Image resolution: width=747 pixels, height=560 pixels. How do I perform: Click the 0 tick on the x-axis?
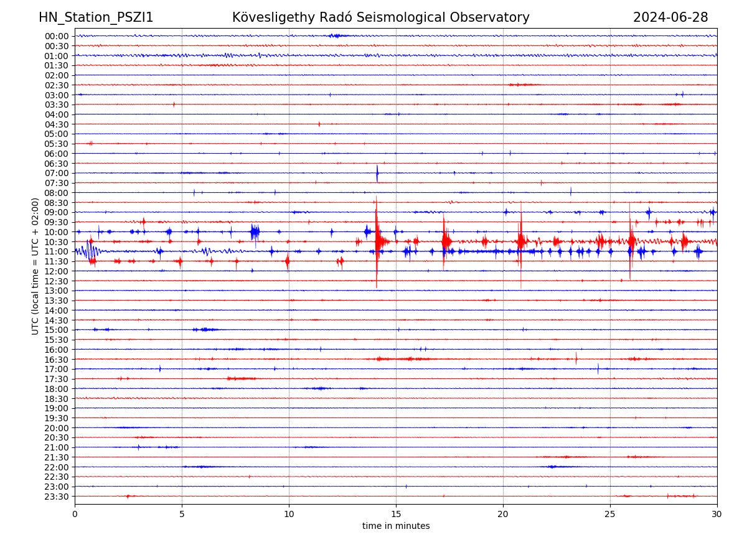(75, 514)
